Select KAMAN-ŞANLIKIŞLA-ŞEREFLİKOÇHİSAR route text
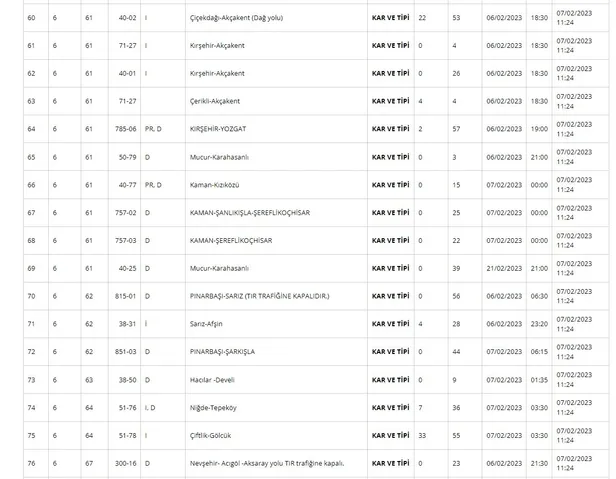616x479 pixels. 246,212
